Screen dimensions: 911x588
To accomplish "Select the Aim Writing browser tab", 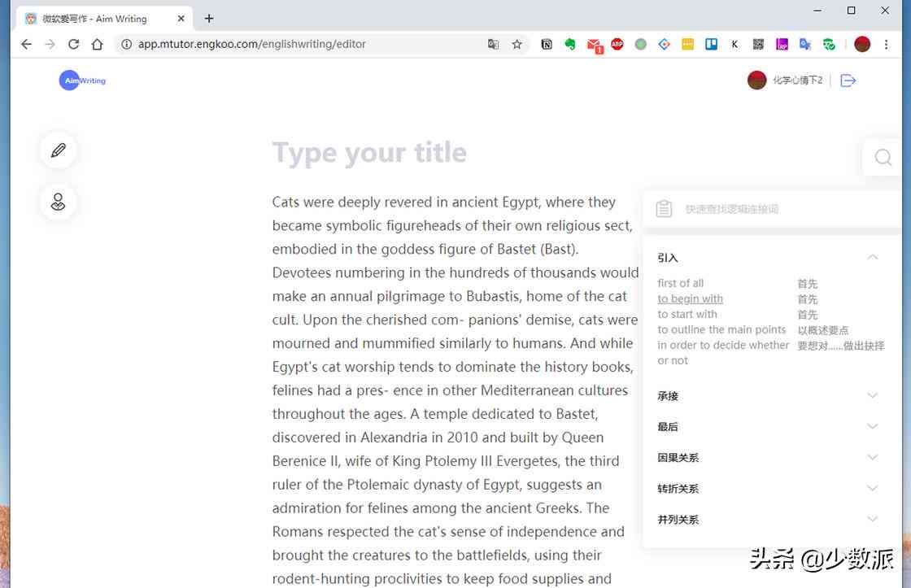I will pyautogui.click(x=103, y=19).
